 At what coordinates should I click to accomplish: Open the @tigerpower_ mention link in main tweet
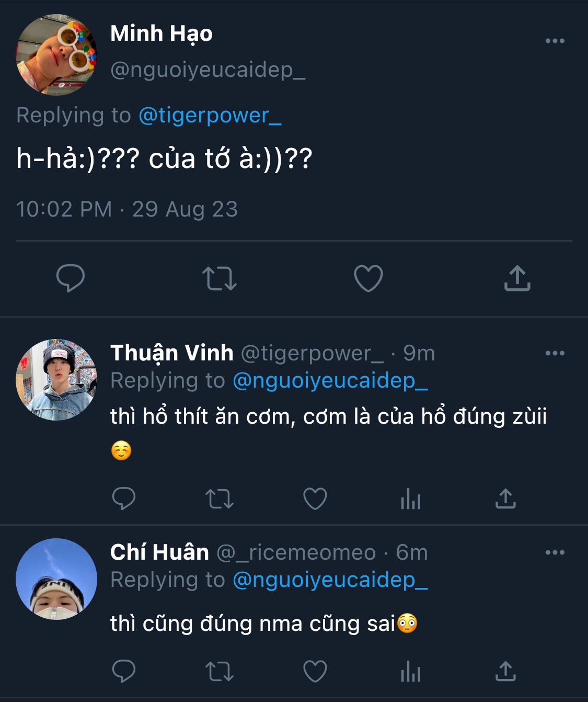210,115
